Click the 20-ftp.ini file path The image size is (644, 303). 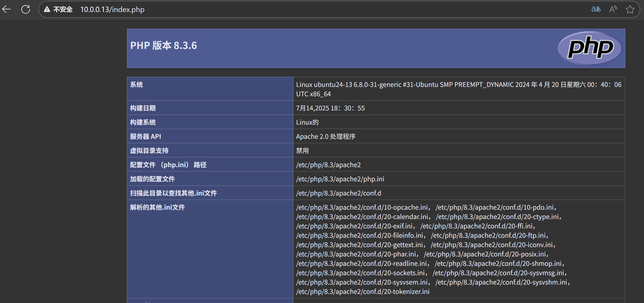point(488,235)
